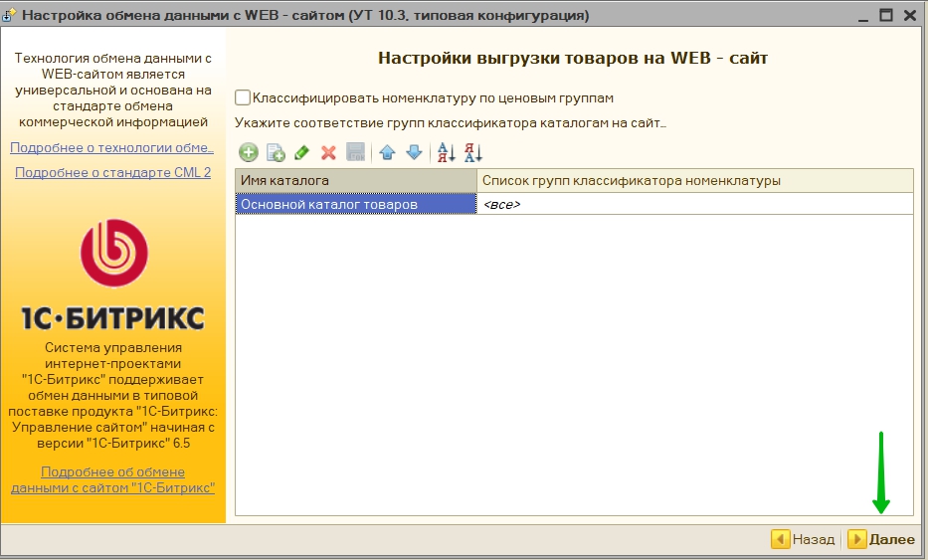Click the Имя каталога column header
The image size is (928, 560).
tap(356, 181)
